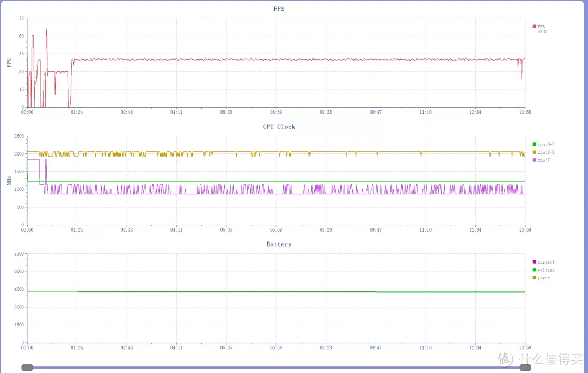Click the 7500 value on the Battery y-axis
588x373 pixels.
click(19, 253)
